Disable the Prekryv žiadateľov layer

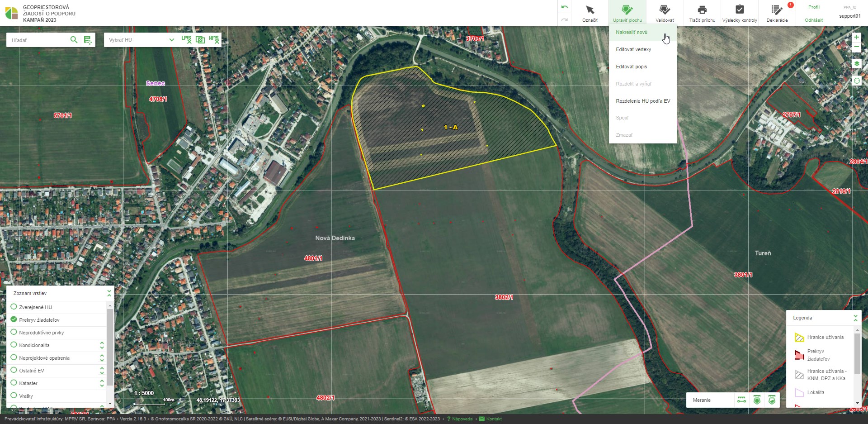click(x=14, y=319)
